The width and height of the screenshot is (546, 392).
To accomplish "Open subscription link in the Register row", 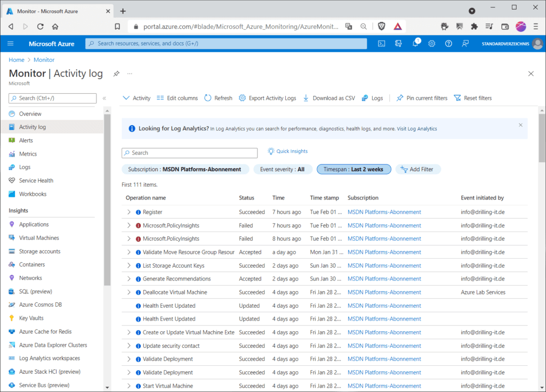I will (384, 212).
